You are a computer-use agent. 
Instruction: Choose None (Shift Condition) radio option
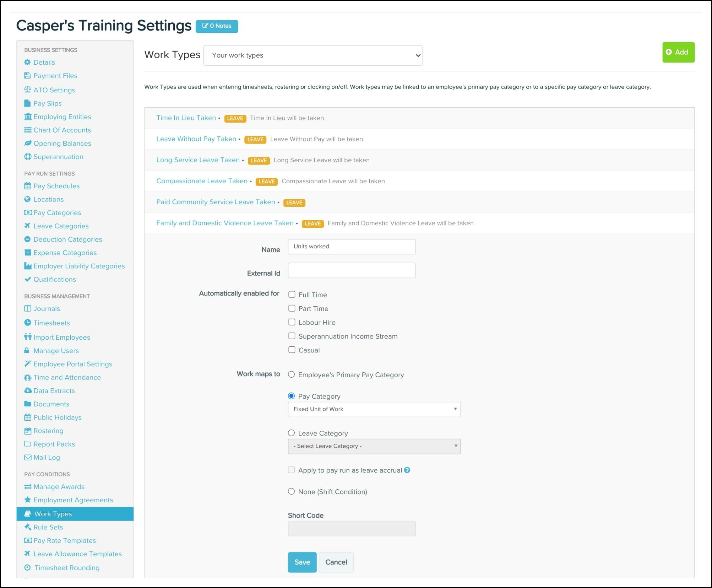292,491
